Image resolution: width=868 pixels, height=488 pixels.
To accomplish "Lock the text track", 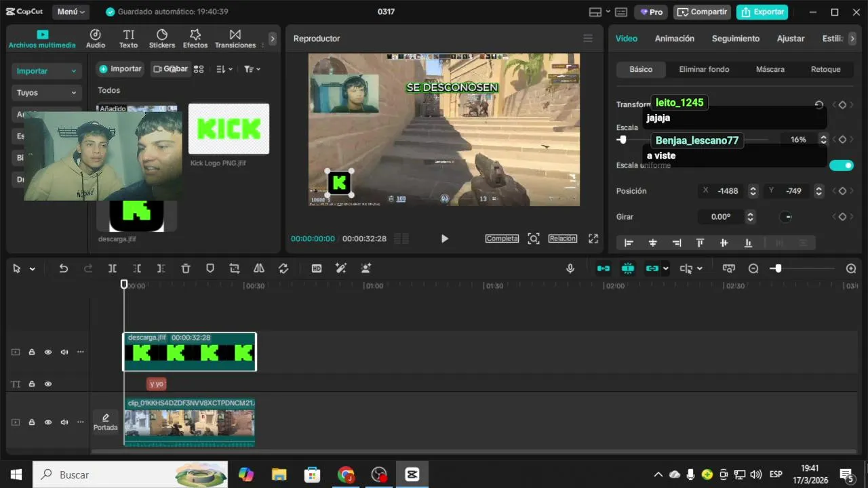I will [32, 384].
